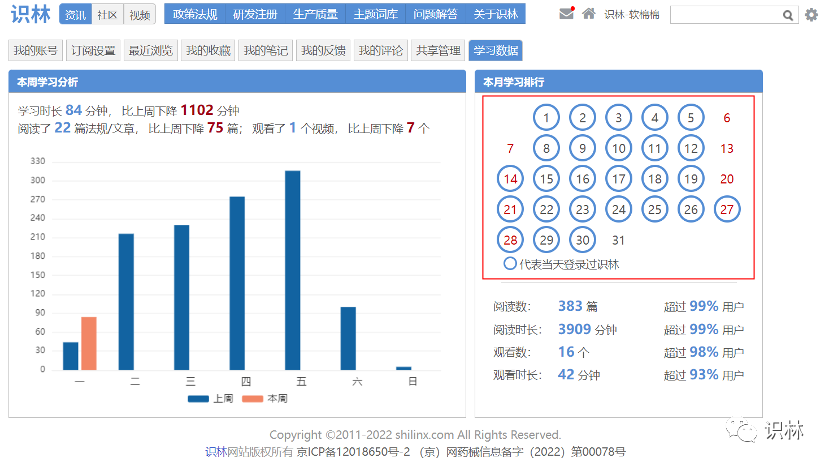The image size is (830, 466).
Task: Click the circled day 1 in calendar
Action: (545, 118)
